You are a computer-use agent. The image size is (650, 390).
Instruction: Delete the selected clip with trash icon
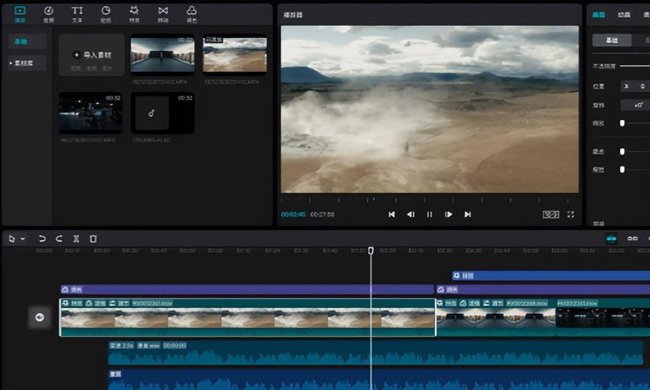tap(93, 239)
